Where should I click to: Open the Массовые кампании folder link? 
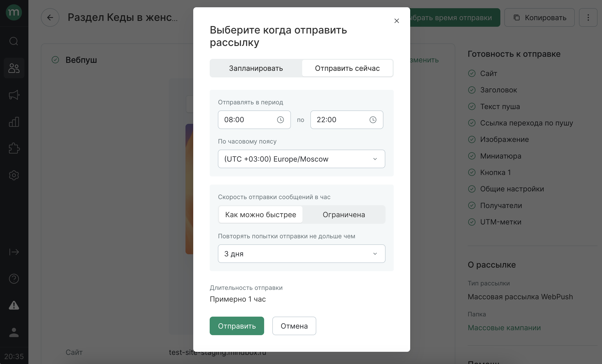[504, 328]
